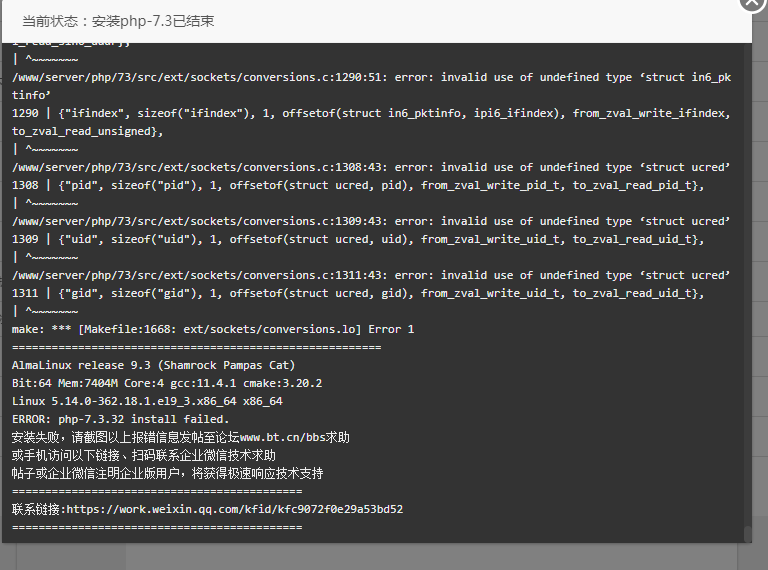Open the work.weixin.qq.com support link
The height and width of the screenshot is (570, 768).
[235, 509]
